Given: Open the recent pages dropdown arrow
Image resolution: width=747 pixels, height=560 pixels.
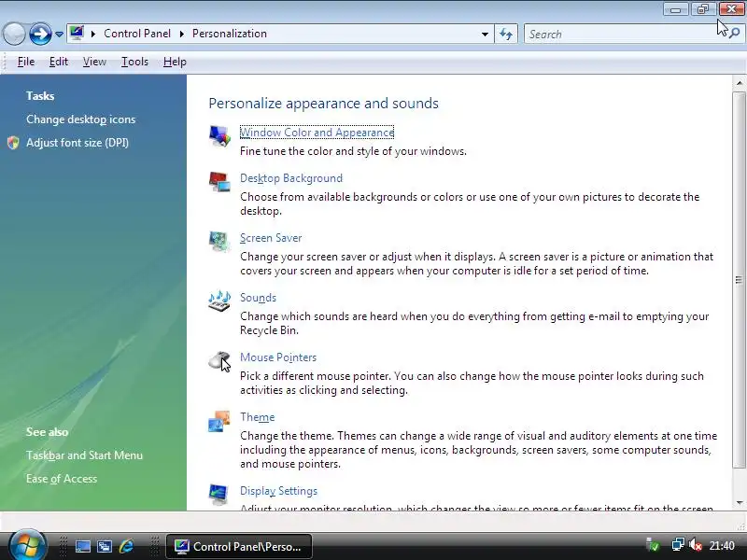Looking at the screenshot, I should click(x=59, y=35).
